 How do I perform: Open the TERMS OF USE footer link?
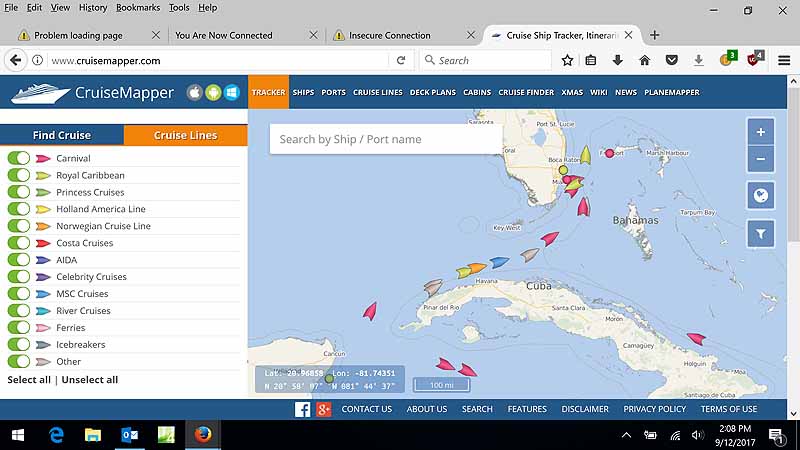729,409
